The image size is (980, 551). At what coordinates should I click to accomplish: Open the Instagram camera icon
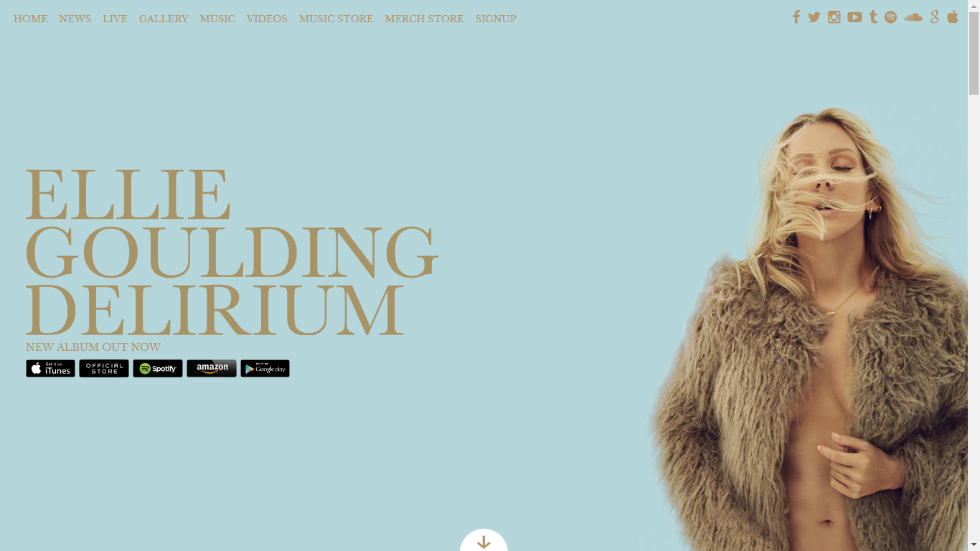(834, 17)
